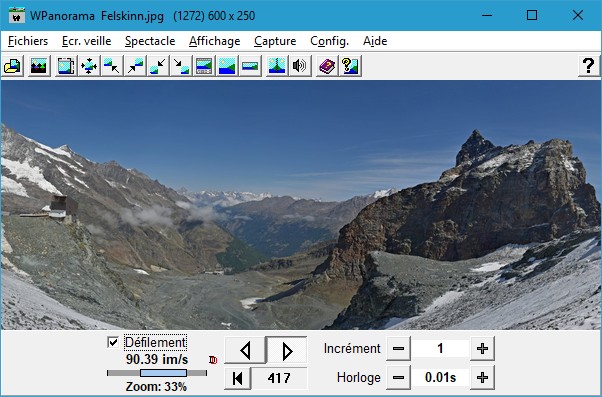Screen dimensions: 602x397
Task: Click the Horloge value field 0.01s
Action: coord(440,378)
